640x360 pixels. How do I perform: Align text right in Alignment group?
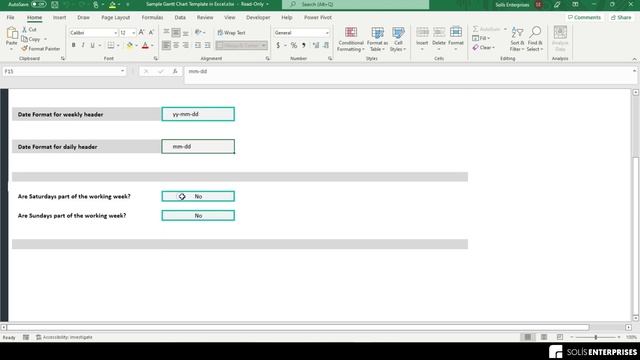click(186, 45)
